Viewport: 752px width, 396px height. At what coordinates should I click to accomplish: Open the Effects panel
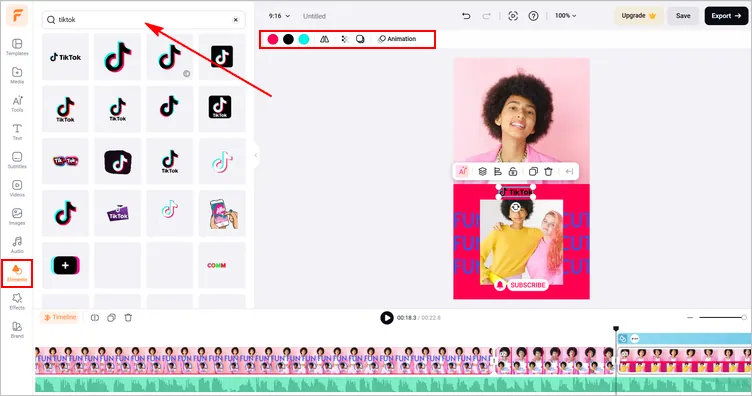pos(17,302)
